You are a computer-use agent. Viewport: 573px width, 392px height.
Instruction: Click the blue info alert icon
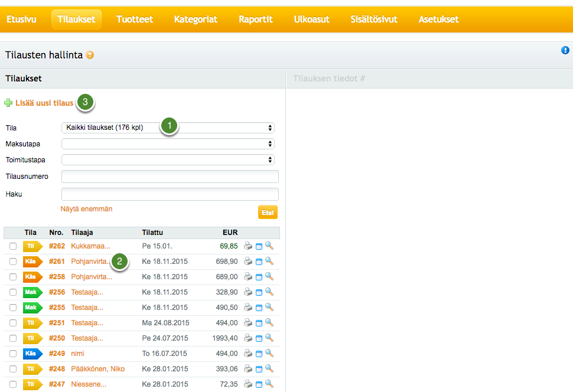pyautogui.click(x=565, y=50)
